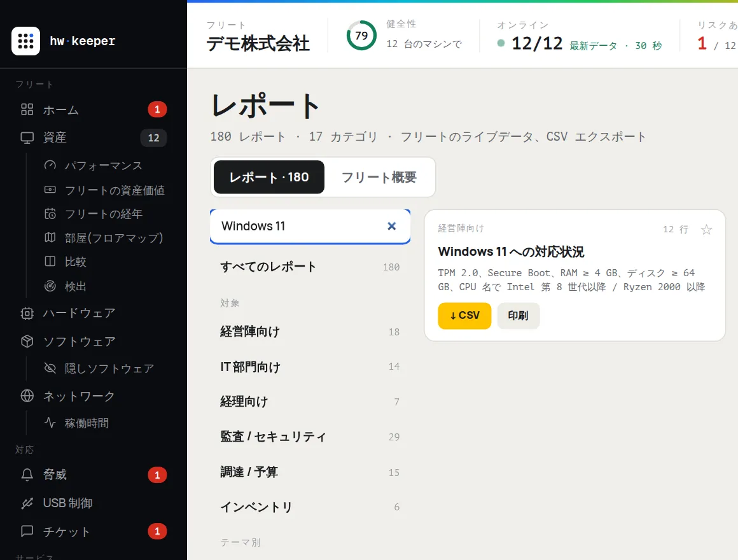738x560 pixels.
Task: Click the 経営陣向け tag on report card
Action: coord(461,228)
